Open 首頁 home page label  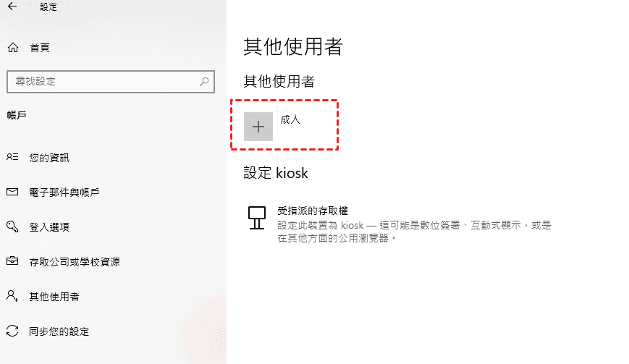click(x=40, y=48)
